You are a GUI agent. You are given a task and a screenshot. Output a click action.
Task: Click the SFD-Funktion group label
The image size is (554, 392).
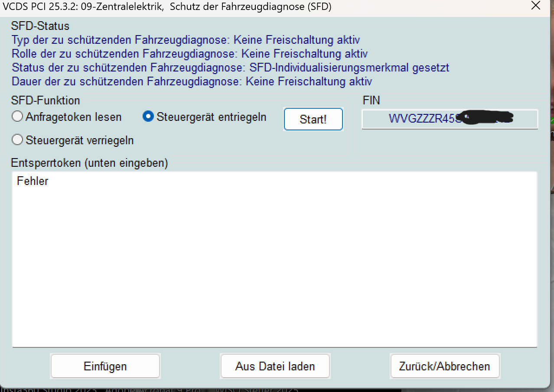tap(46, 101)
